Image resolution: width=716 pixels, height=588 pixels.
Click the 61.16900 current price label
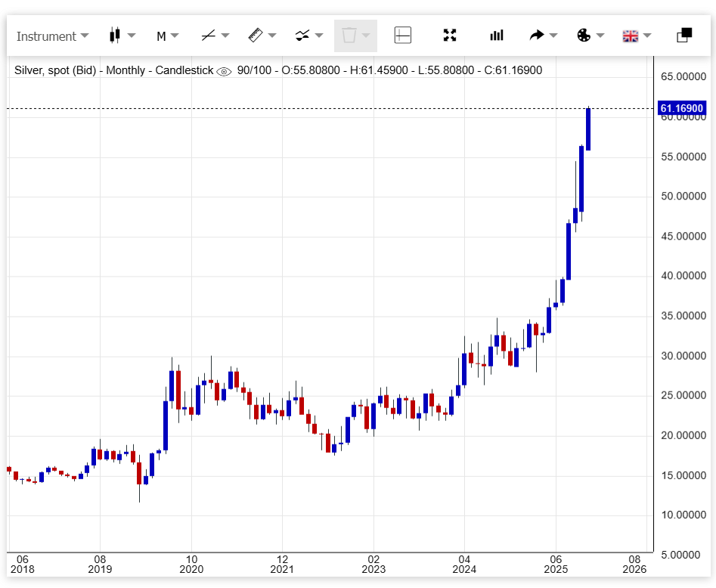[x=682, y=109]
